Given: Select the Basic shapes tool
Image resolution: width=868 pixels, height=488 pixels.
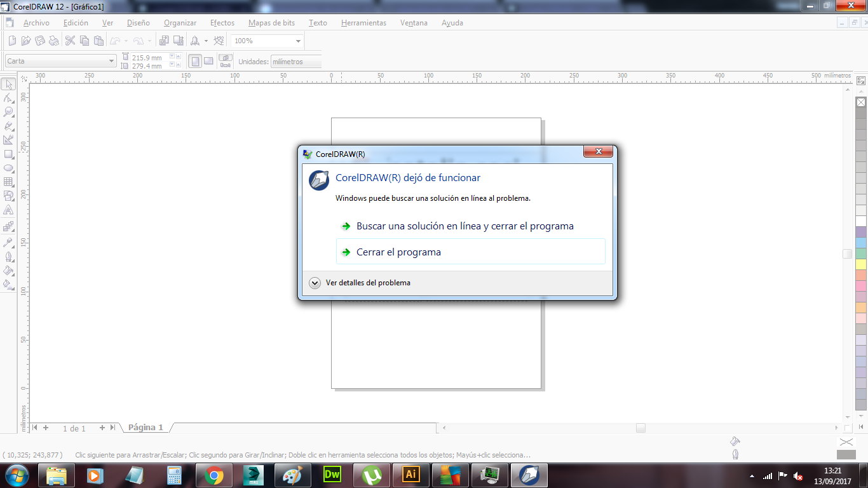Looking at the screenshot, I should pyautogui.click(x=8, y=196).
